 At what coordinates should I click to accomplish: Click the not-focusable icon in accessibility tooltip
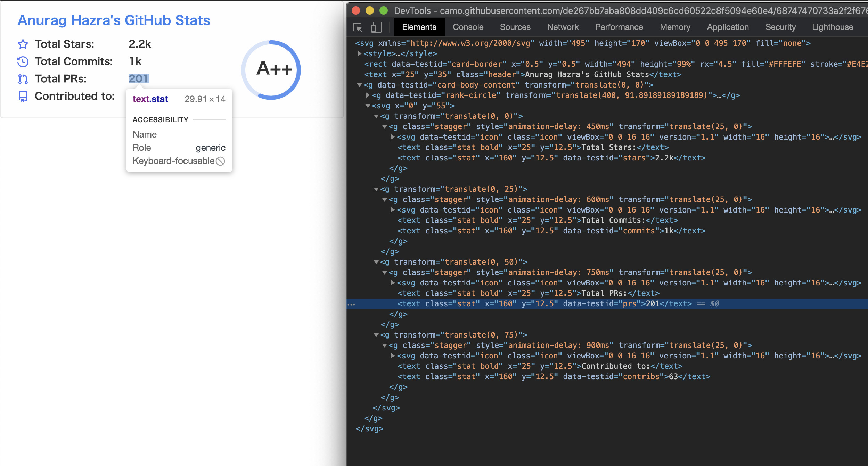coord(220,161)
